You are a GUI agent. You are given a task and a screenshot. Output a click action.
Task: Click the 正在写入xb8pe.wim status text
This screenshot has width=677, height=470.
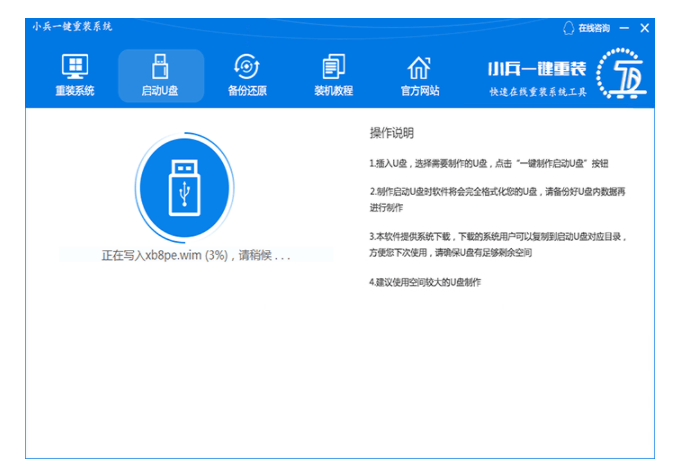(x=196, y=255)
